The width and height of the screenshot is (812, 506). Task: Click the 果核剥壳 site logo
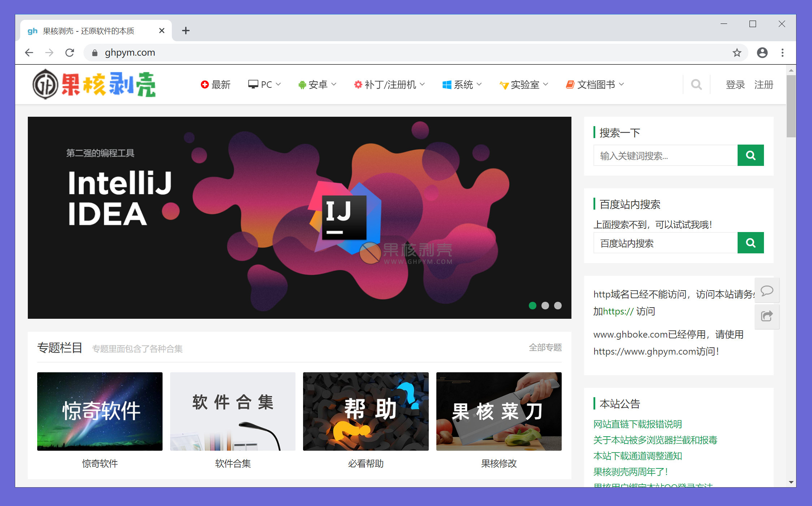click(94, 85)
